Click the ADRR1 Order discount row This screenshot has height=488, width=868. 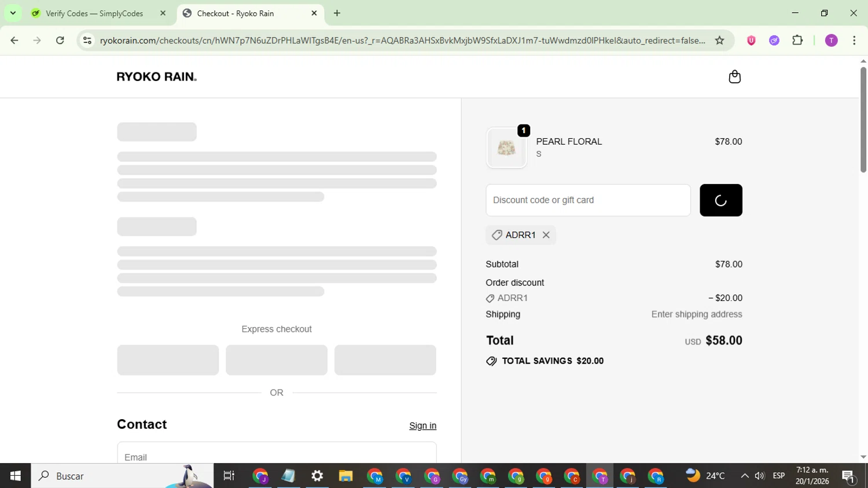(614, 298)
